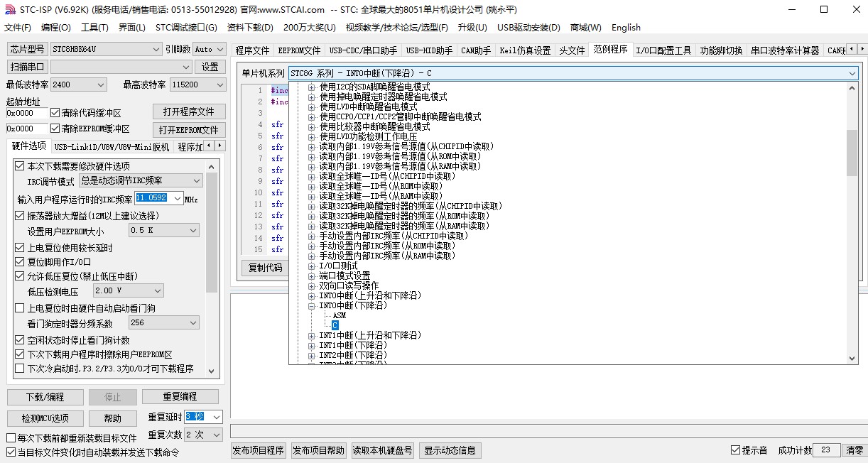Toggle 空闲状态时停止看门狗计数 checkbox
Screen dimensions: 868x463
click(x=19, y=340)
